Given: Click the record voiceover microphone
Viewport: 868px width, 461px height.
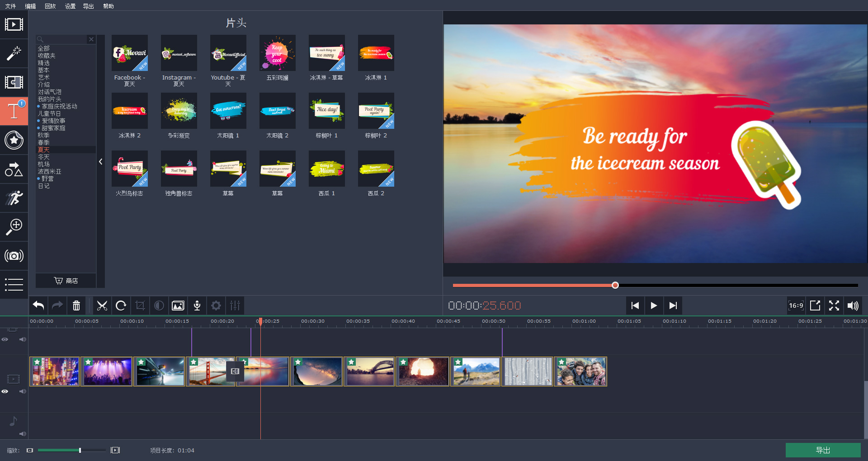Looking at the screenshot, I should [197, 306].
